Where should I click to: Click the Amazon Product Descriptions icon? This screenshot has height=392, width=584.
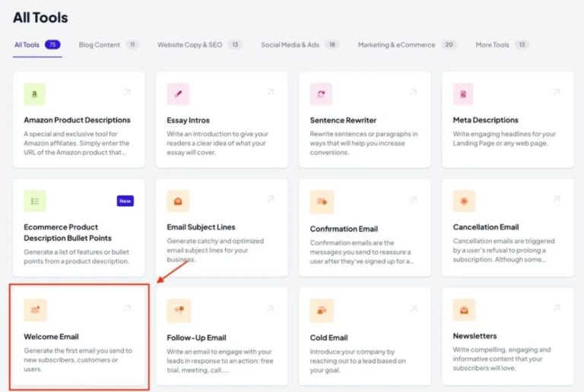(35, 94)
